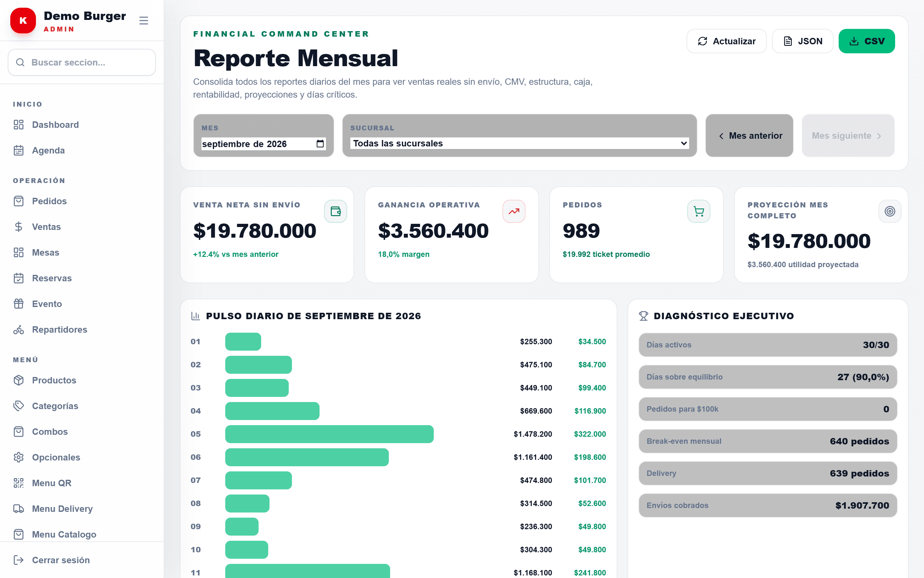This screenshot has height=578, width=924.
Task: Open the Sucursal dropdown Todas las sucursales
Action: pyautogui.click(x=520, y=143)
